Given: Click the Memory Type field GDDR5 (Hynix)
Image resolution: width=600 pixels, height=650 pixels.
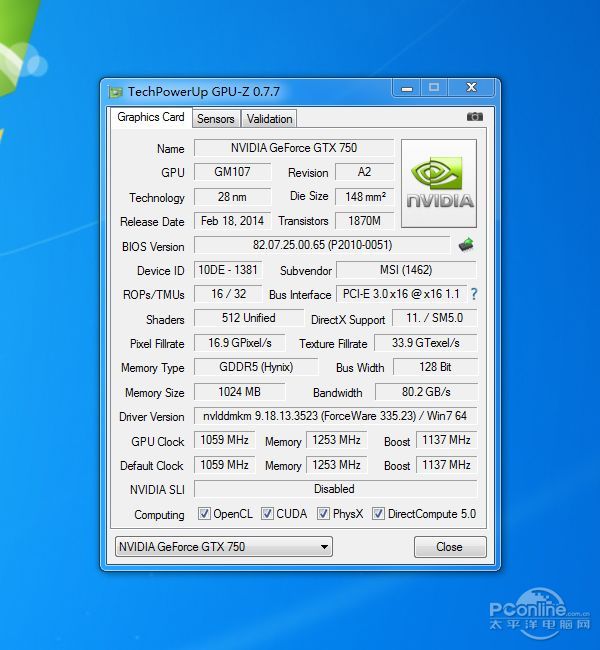Looking at the screenshot, I should pos(256,367).
